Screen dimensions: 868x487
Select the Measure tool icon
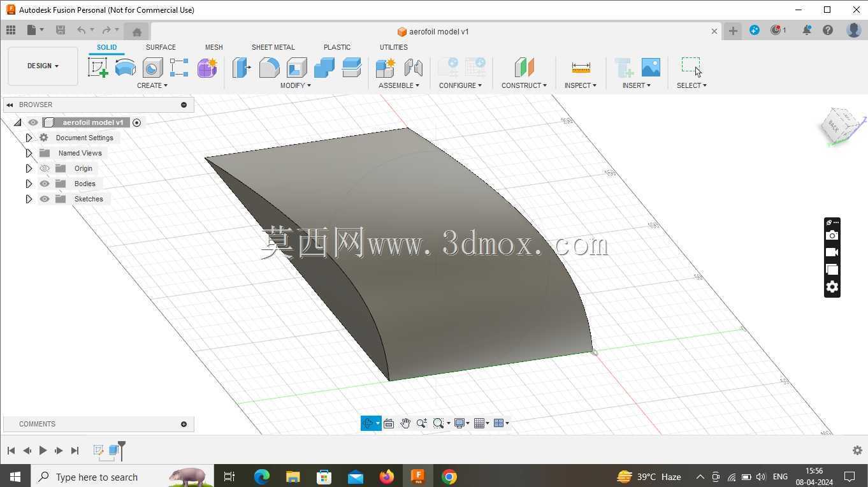click(x=581, y=68)
